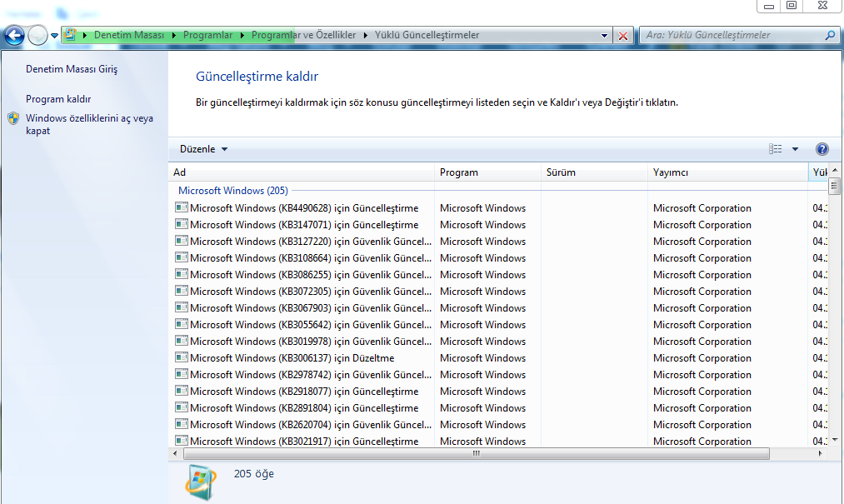
Task: Select update KB3021917 row
Action: (498, 441)
